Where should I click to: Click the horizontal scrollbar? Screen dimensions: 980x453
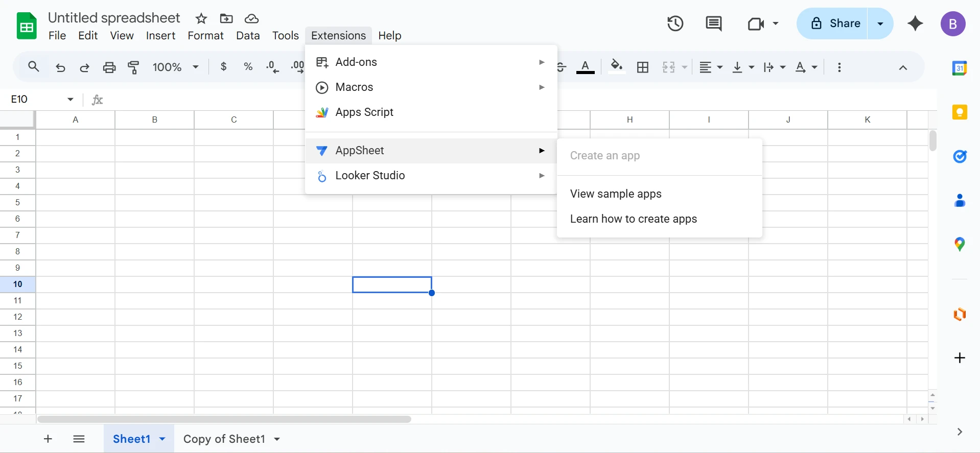coord(224,419)
